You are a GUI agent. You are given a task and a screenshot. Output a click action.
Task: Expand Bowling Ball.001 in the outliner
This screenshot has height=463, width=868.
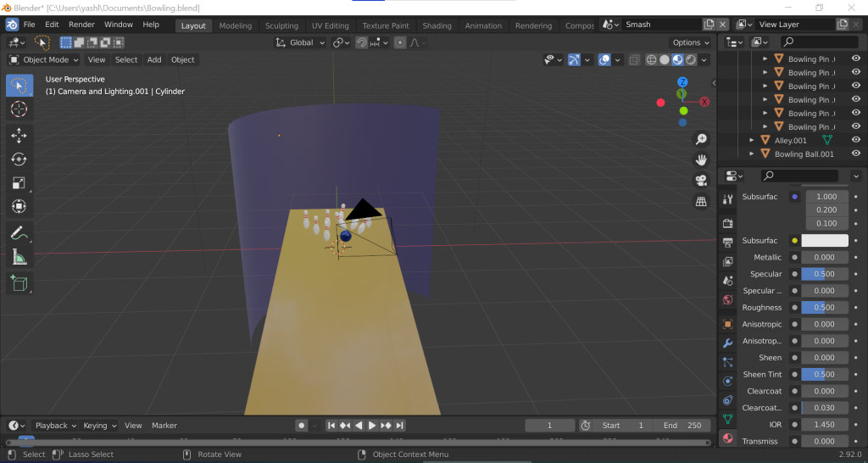(752, 154)
